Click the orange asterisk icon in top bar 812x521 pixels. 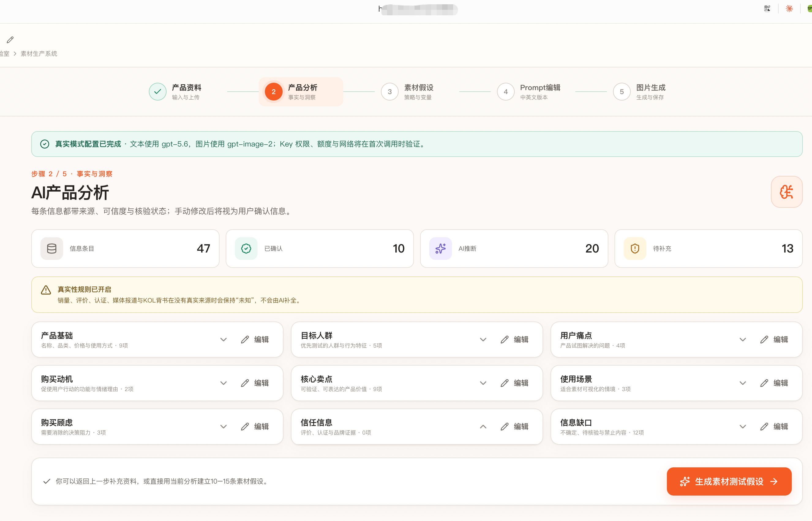pyautogui.click(x=789, y=9)
